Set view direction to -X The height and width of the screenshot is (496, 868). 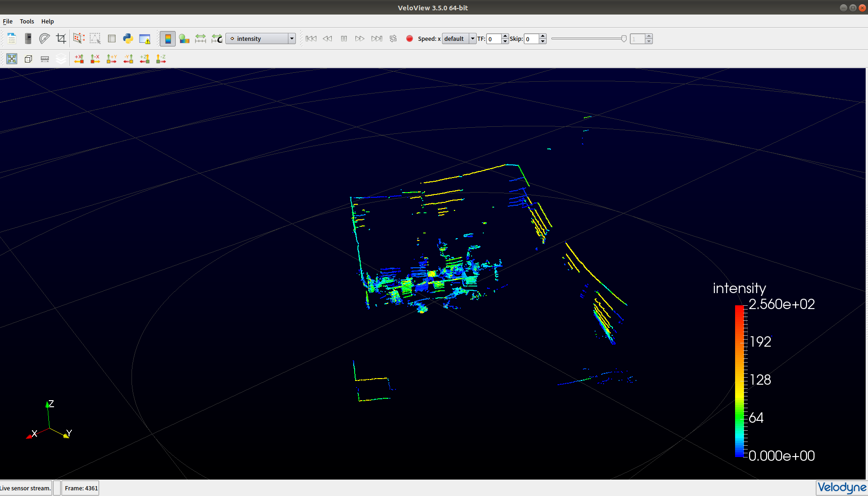[95, 59]
